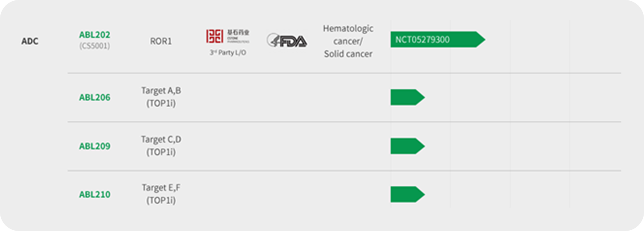This screenshot has height=231, width=644.
Task: Click ABL210 green progress arrow
Action: click(407, 194)
